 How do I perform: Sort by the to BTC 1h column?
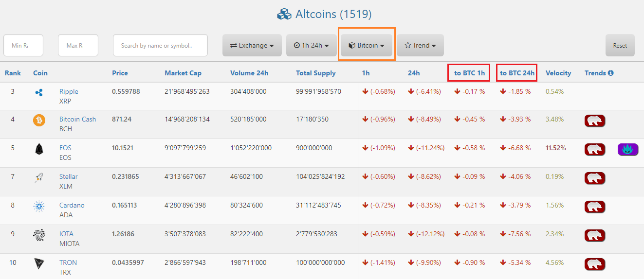point(469,73)
